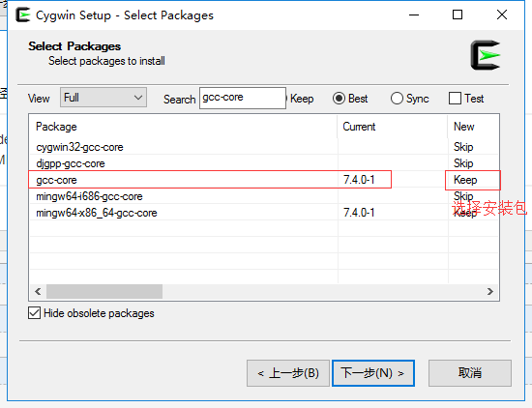Select the Sync radio button
The height and width of the screenshot is (408, 532).
409,99
